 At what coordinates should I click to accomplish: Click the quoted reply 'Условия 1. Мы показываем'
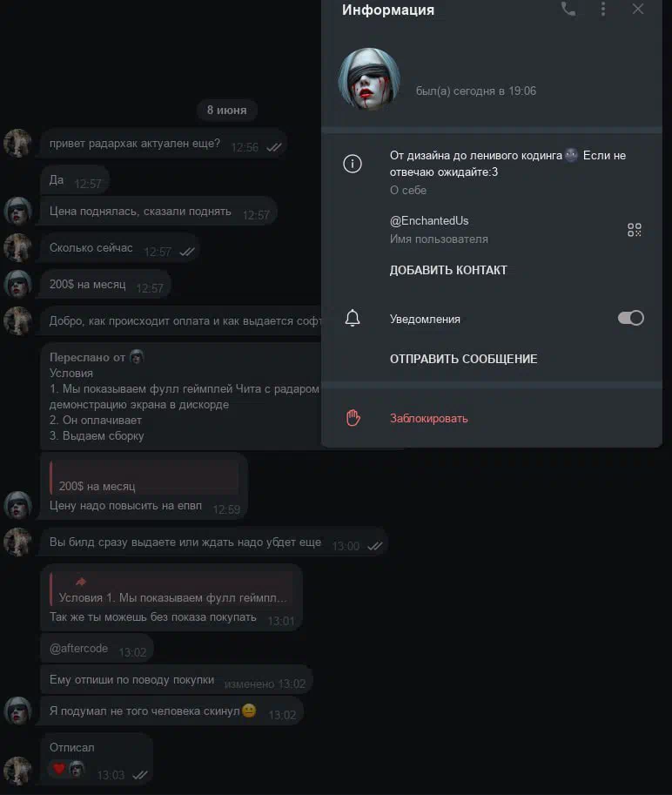pos(171,590)
